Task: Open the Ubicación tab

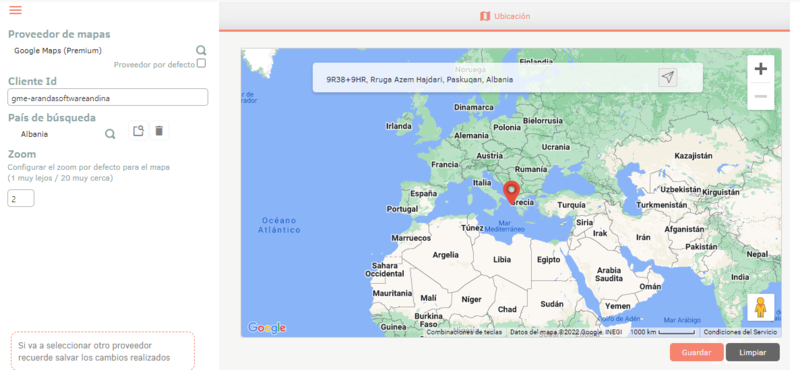Action: [505, 16]
